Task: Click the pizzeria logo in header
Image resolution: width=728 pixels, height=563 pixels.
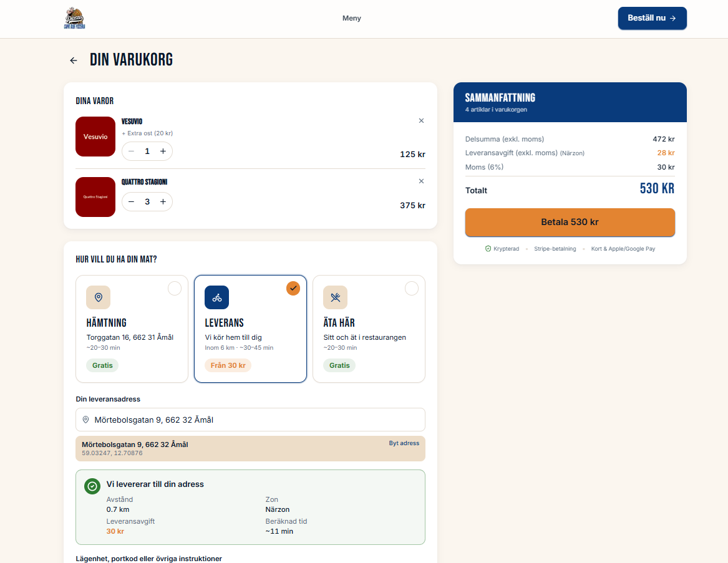Action: 74,18
